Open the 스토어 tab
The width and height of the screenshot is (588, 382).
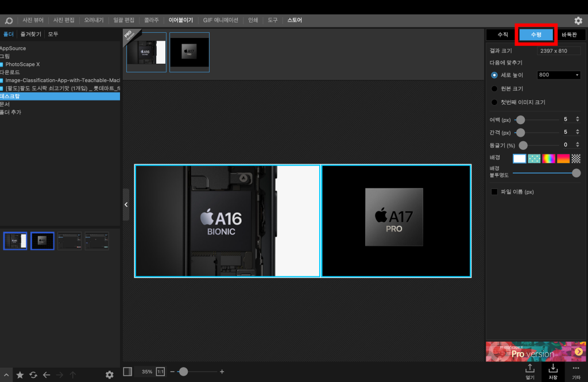click(295, 20)
